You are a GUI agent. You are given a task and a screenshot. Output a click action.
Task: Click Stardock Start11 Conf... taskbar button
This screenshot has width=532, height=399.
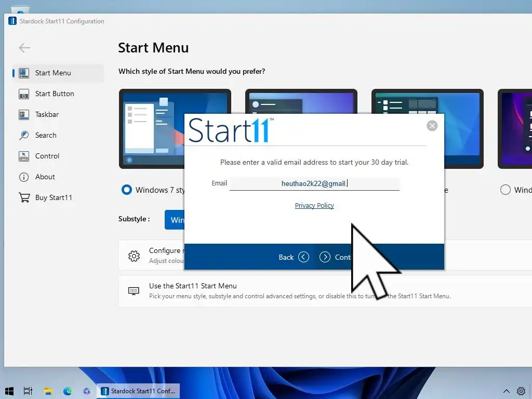138,391
